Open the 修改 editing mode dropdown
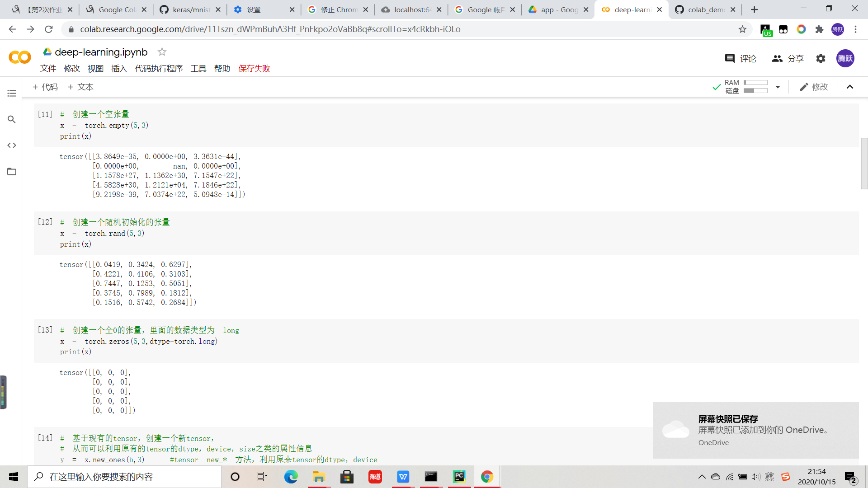This screenshot has height=488, width=868. click(x=814, y=87)
